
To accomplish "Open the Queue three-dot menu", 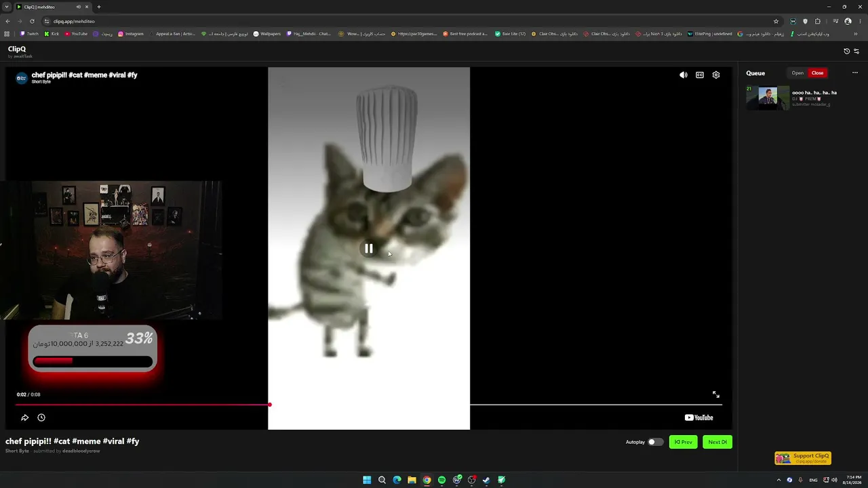I will 855,73.
